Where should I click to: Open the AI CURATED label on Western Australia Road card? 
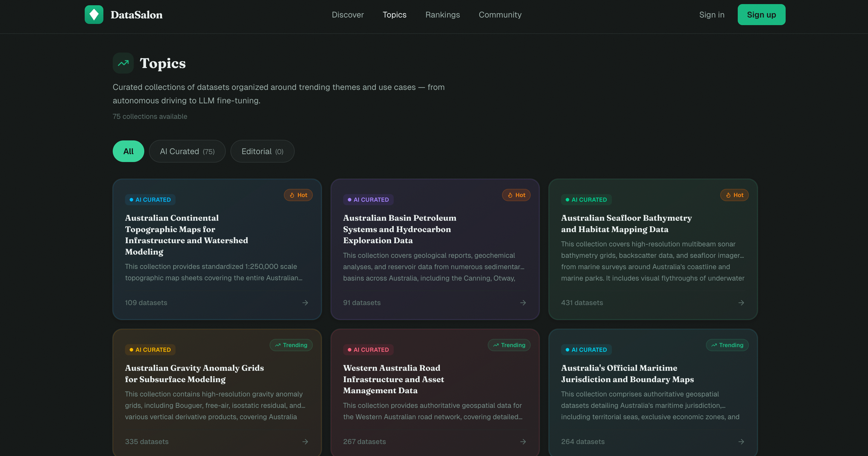point(368,349)
